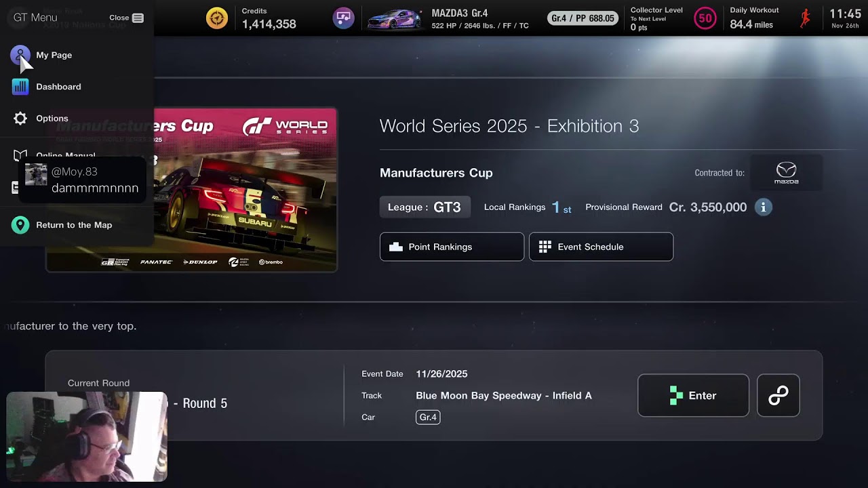
Task: Click the Collector Level 50 badge
Action: 705,18
